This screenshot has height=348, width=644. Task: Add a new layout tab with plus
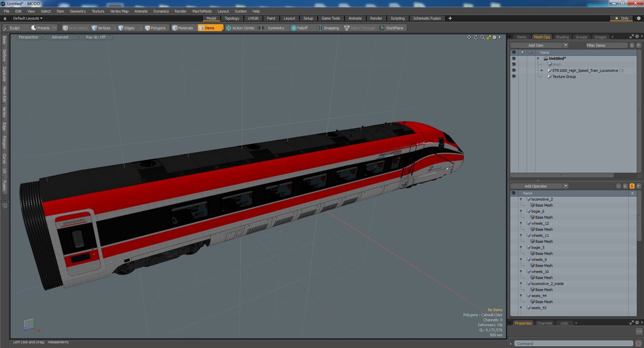450,18
